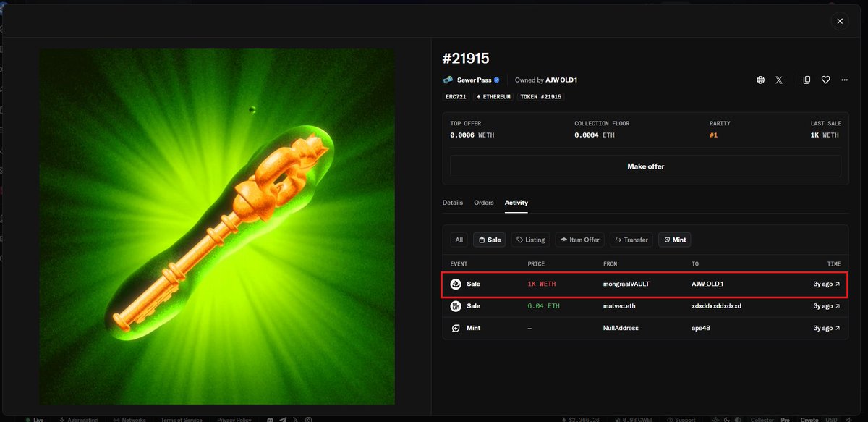Click the TIME column header
Screen dimensions: 868x422
pyautogui.click(x=834, y=264)
